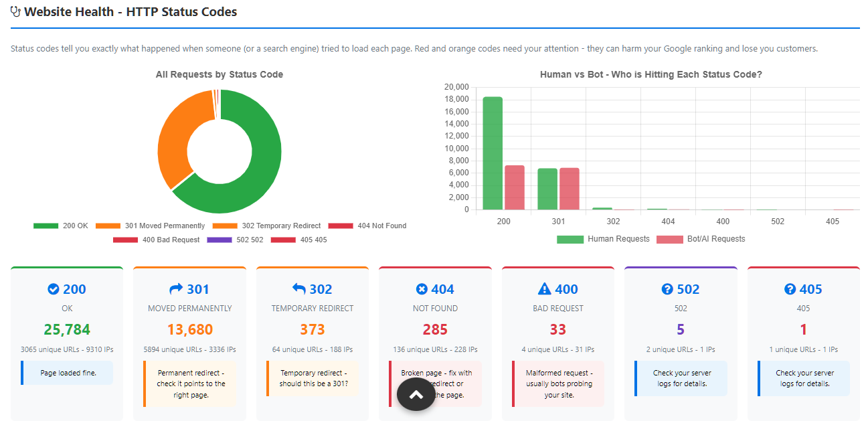868x427 pixels.
Task: Toggle the 400 Bad Request legend swatch
Action: (126, 240)
